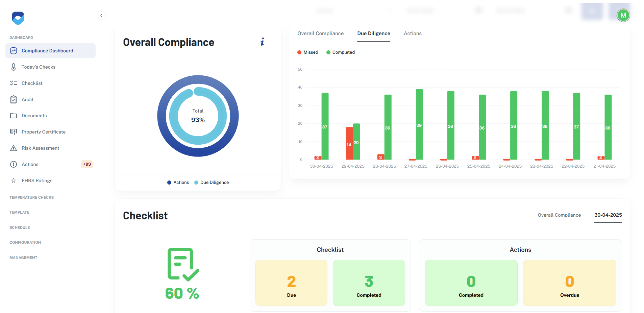Open the Overall Compliance info icon

click(x=262, y=42)
